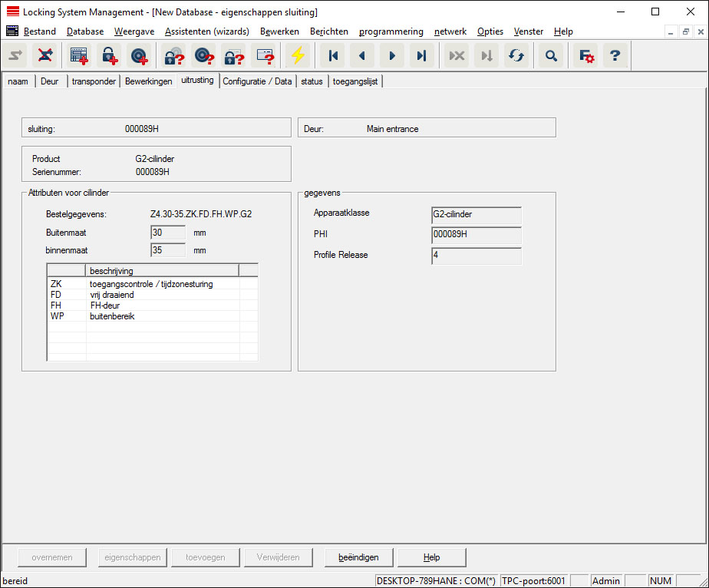Switch to the transponder tab
Image resolution: width=709 pixels, height=588 pixels.
point(94,81)
